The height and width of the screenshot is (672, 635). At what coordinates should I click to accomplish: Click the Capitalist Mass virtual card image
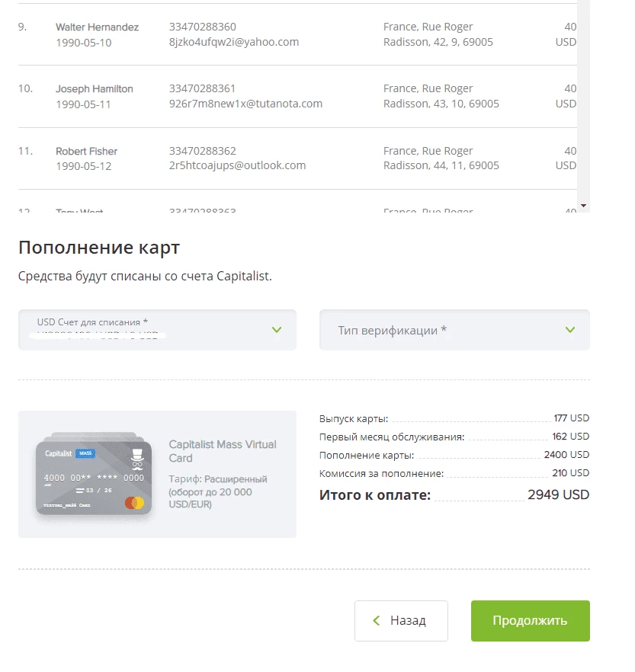tap(94, 475)
